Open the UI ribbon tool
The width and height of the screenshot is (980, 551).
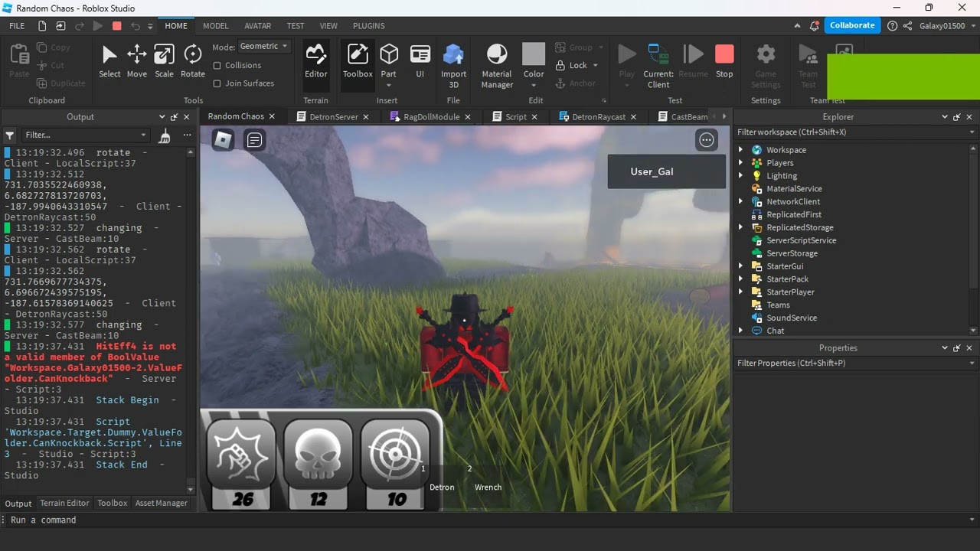pos(420,61)
